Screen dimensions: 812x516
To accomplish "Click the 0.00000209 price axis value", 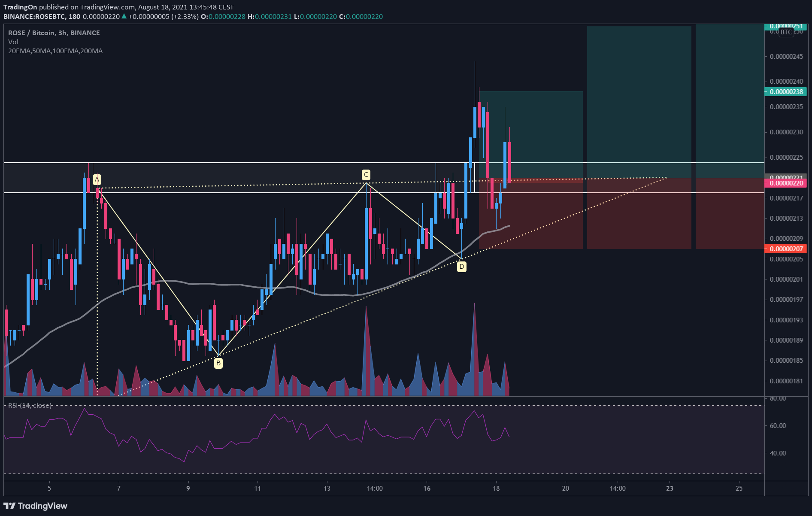I will [786, 239].
